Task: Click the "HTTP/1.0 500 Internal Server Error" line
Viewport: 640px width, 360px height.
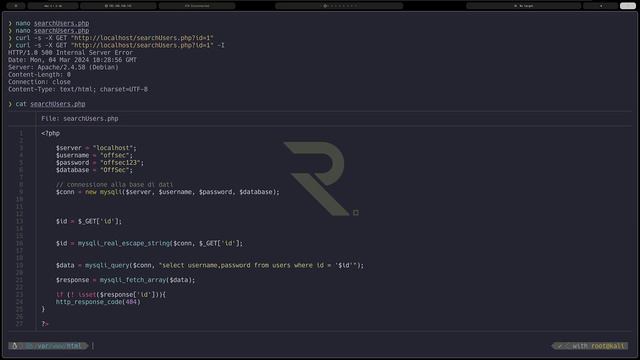Action: (70, 53)
